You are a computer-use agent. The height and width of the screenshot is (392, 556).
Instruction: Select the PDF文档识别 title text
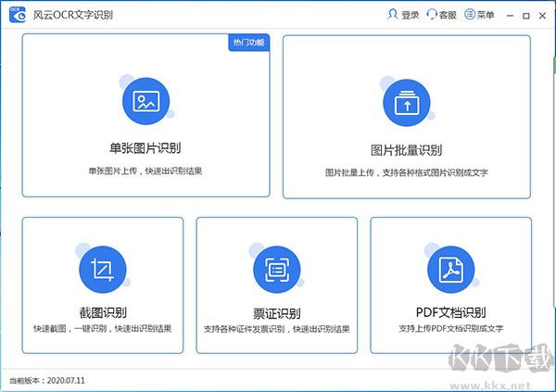(450, 312)
